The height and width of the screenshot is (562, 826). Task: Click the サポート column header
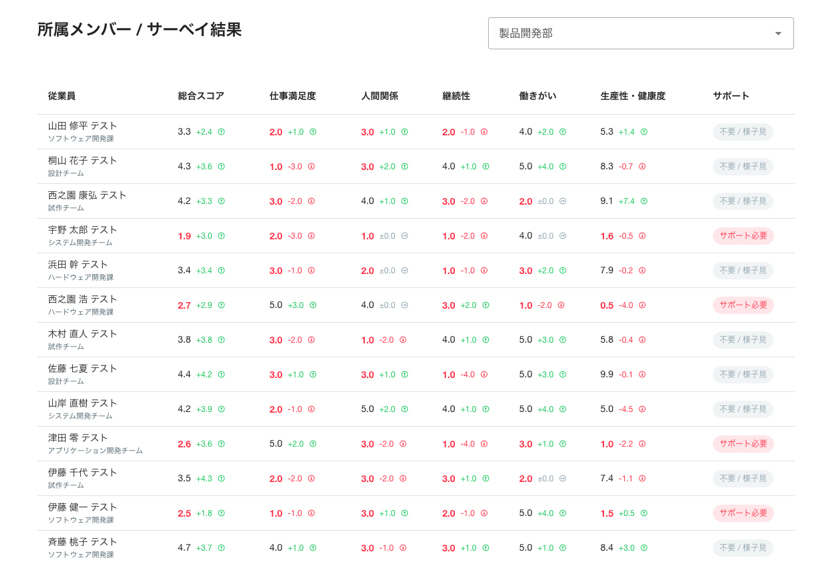coord(731,96)
